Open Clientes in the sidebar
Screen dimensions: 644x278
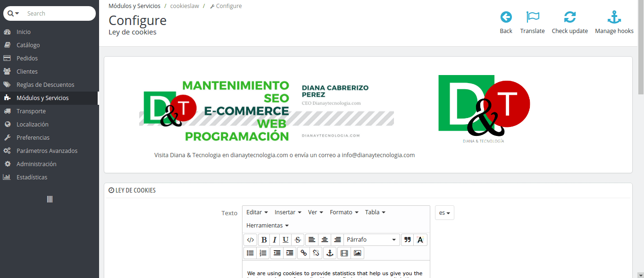pyautogui.click(x=50, y=72)
